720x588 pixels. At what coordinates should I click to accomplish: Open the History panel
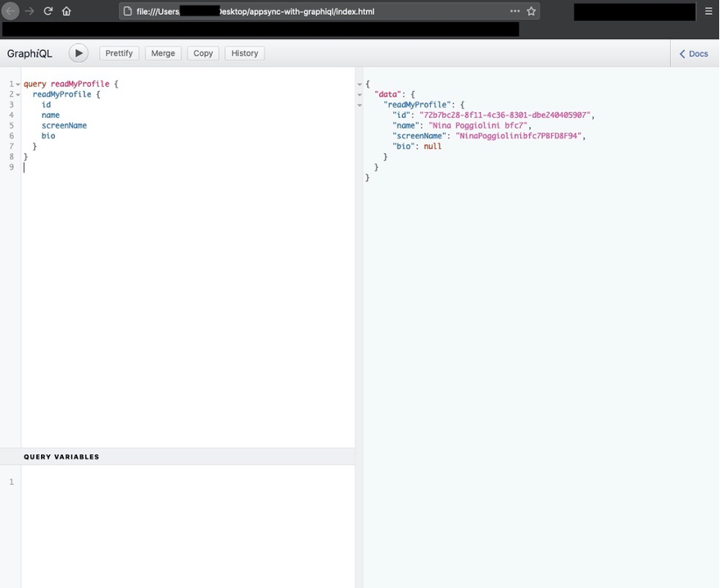point(244,53)
